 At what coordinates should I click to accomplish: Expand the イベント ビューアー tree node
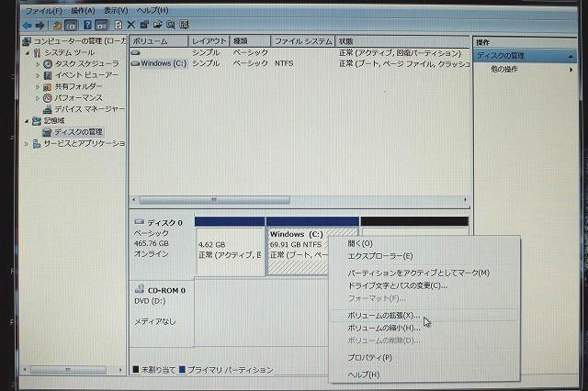point(38,75)
